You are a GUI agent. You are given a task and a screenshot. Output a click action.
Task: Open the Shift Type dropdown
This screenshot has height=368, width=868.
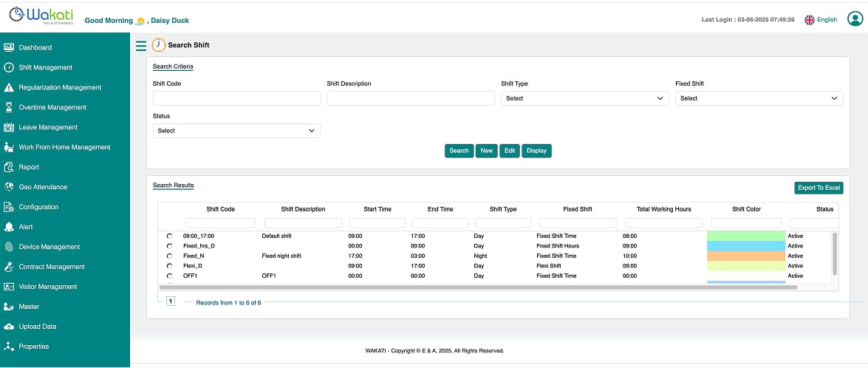pyautogui.click(x=584, y=98)
